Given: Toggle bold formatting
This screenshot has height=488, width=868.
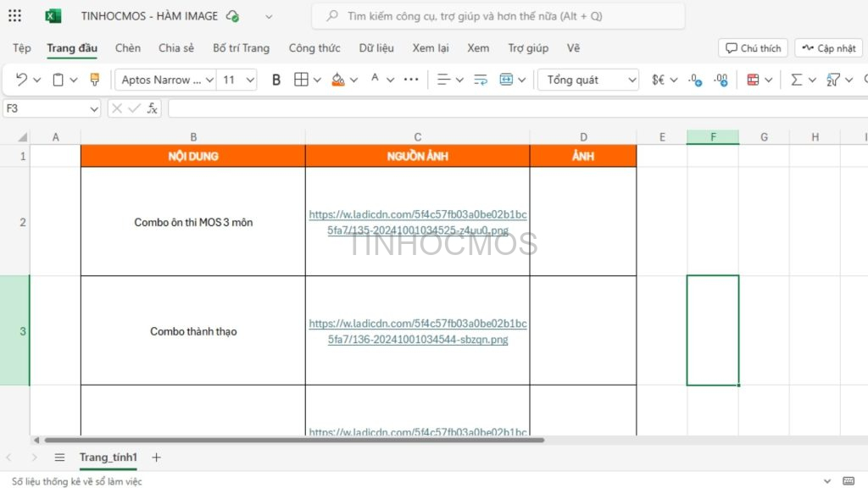Looking at the screenshot, I should 276,80.
